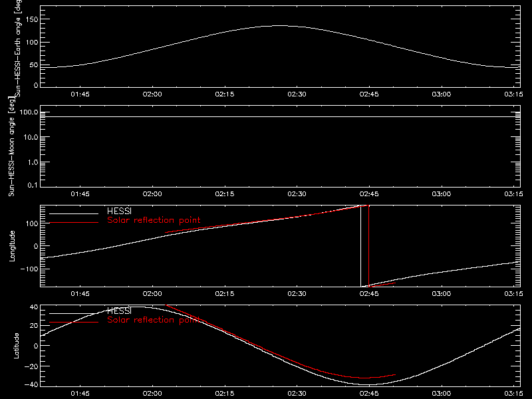This screenshot has width=532, height=399.
Task: Click 03:15 time label under Moon angle plot
Action: click(x=513, y=194)
